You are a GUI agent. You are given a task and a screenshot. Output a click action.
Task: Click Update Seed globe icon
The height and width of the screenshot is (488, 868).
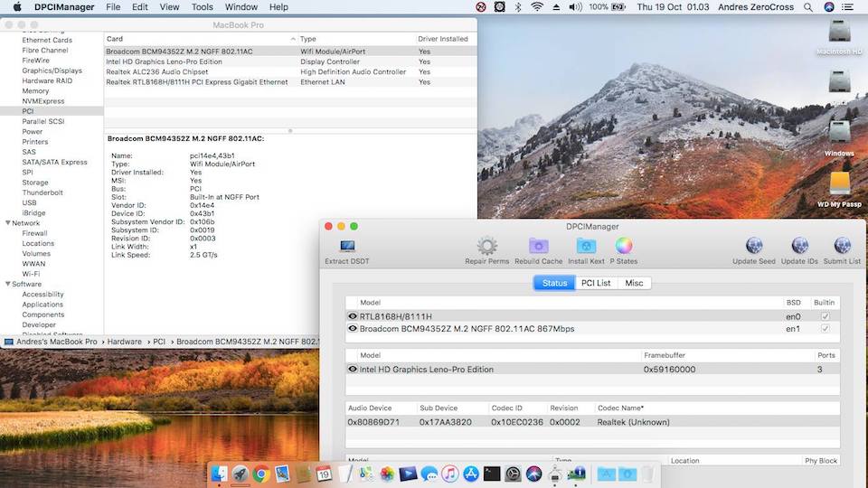(754, 251)
